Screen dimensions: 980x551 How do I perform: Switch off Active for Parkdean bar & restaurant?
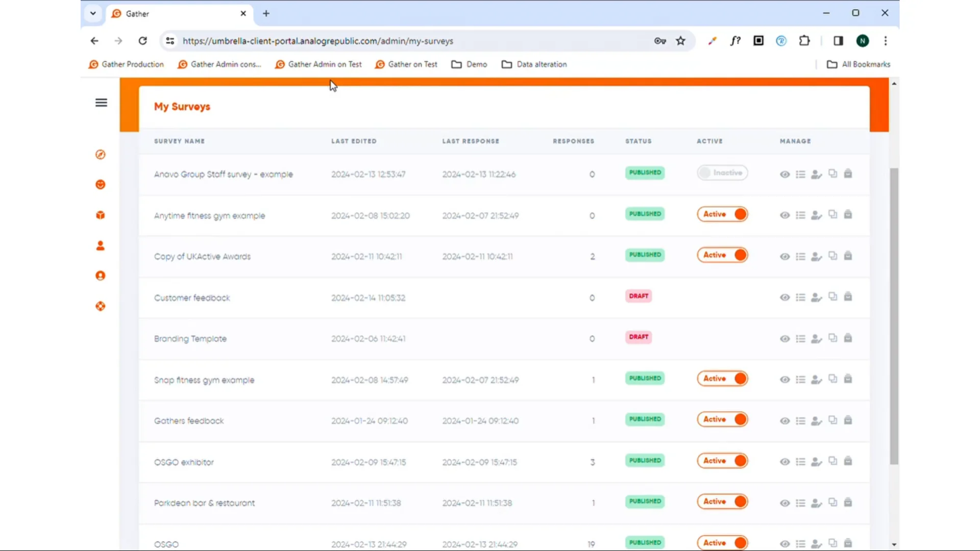pos(722,502)
